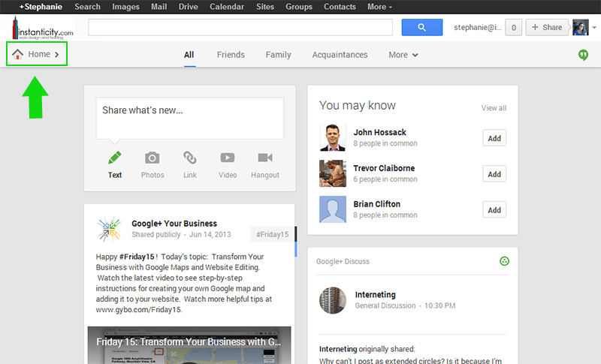
Task: Click the stephanie@i... account email
Action: click(x=477, y=27)
